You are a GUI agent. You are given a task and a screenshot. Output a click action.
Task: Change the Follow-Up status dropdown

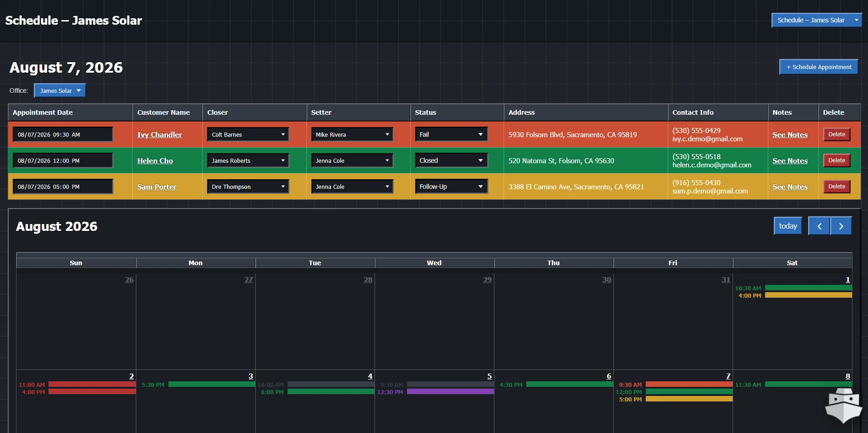[451, 187]
